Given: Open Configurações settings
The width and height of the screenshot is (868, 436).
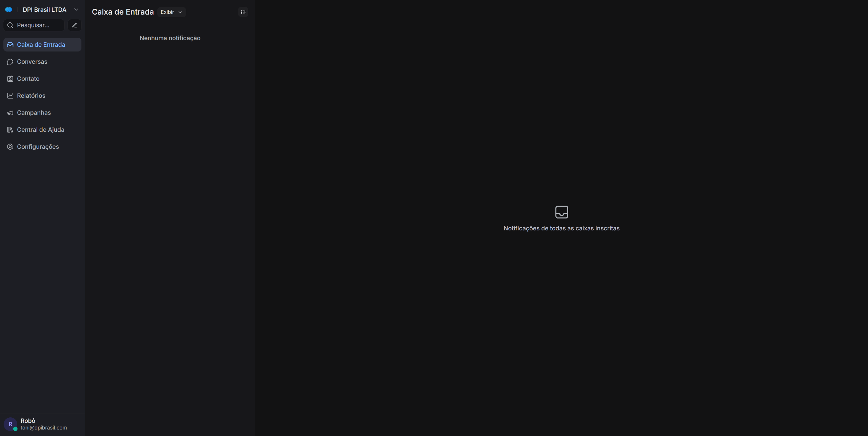Looking at the screenshot, I should click(38, 147).
